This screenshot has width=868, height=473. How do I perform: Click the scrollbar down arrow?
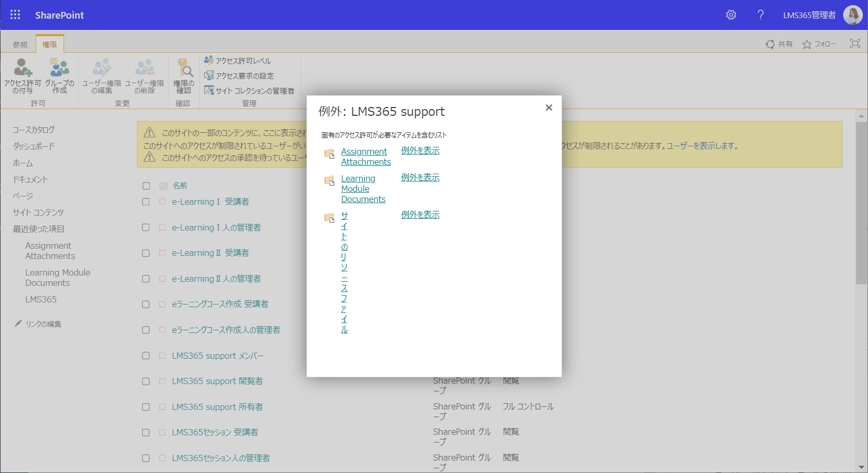point(861,467)
